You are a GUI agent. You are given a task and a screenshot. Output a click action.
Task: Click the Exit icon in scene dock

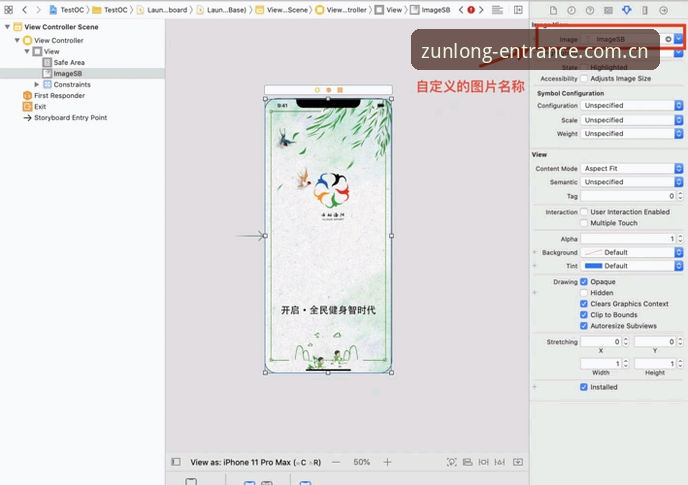340,90
